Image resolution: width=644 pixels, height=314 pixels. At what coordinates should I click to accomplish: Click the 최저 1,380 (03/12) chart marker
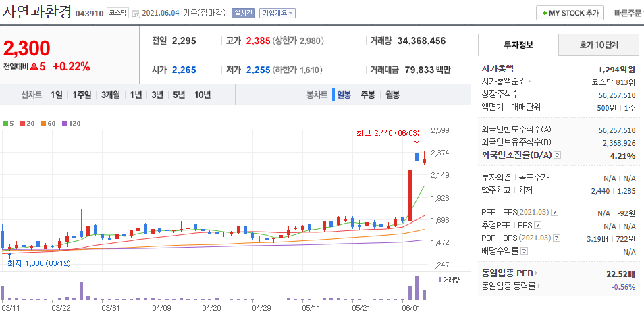38,263
